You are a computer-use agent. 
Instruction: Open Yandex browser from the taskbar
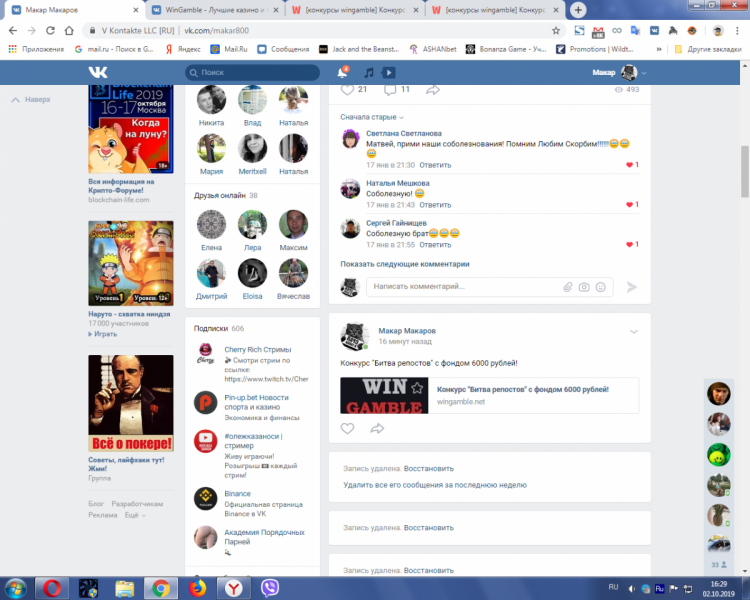click(233, 588)
